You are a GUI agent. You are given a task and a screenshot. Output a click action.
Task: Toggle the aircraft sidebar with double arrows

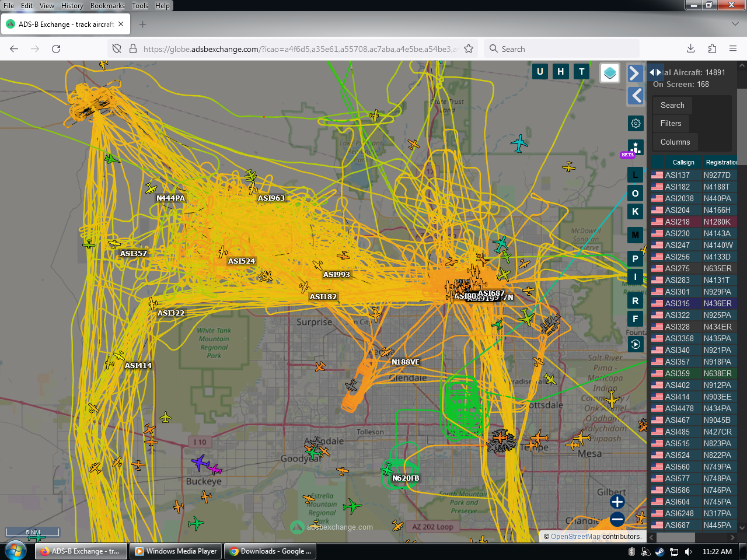(655, 72)
